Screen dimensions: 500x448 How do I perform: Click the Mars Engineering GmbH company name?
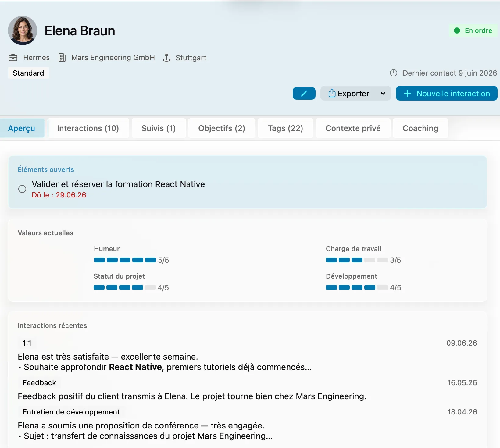pyautogui.click(x=113, y=58)
